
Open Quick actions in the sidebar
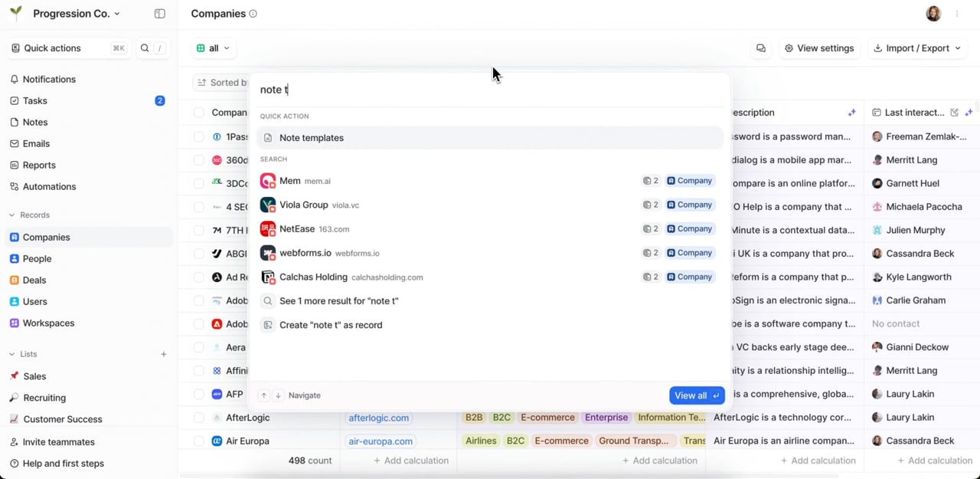(x=67, y=48)
